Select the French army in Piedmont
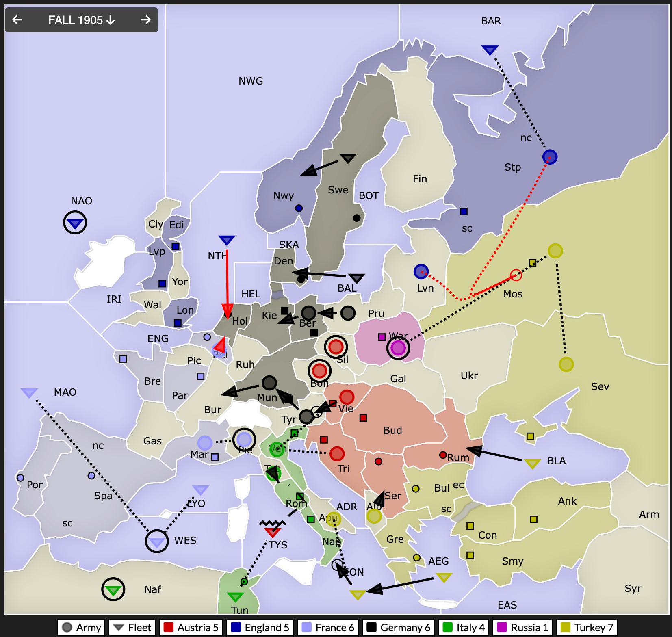This screenshot has height=637, width=672. coord(244,440)
